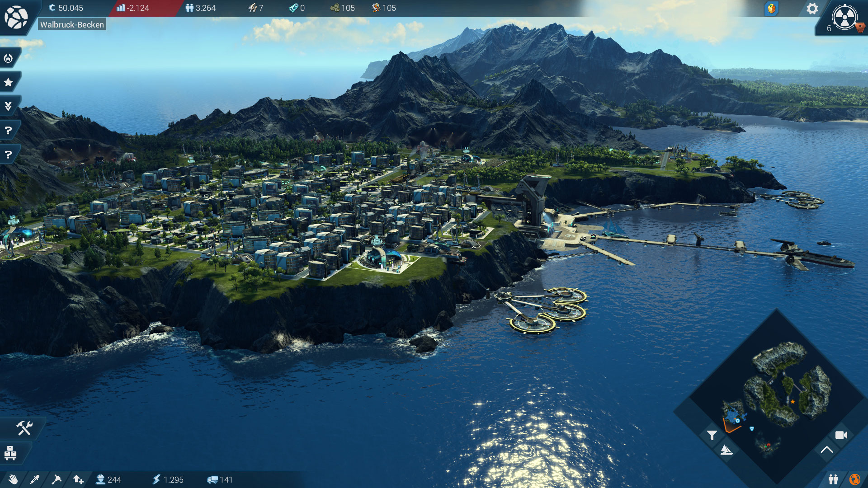Open the settings gear icon
Image resolution: width=868 pixels, height=488 pixels.
click(x=812, y=9)
